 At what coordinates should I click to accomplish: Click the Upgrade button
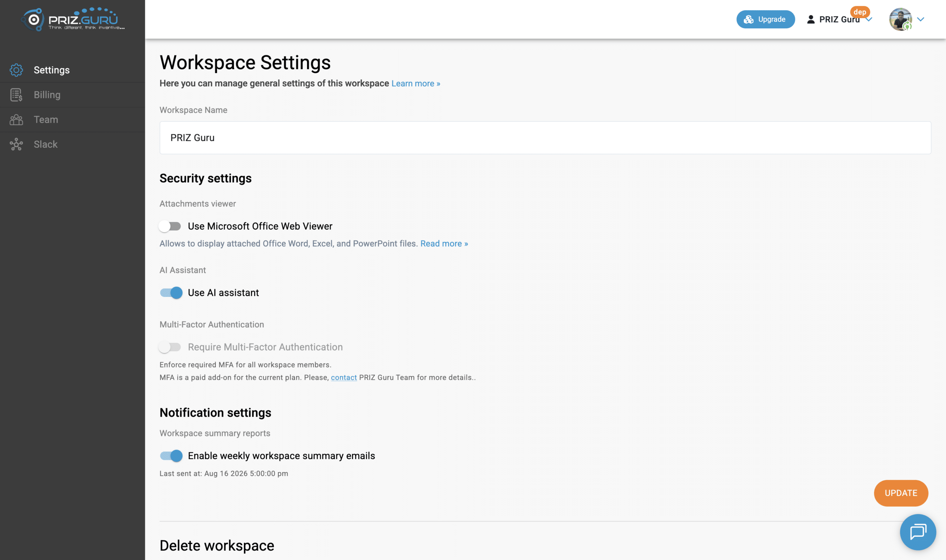(x=765, y=19)
